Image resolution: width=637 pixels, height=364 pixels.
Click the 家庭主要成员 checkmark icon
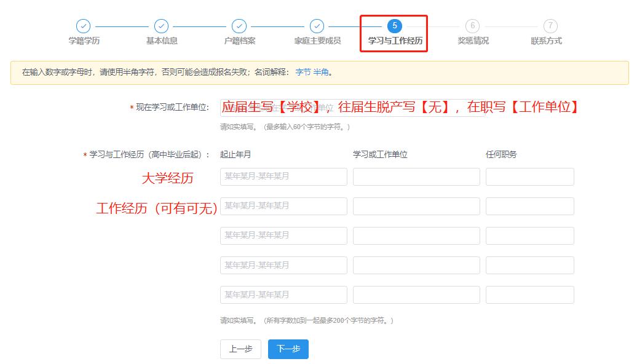click(x=316, y=26)
